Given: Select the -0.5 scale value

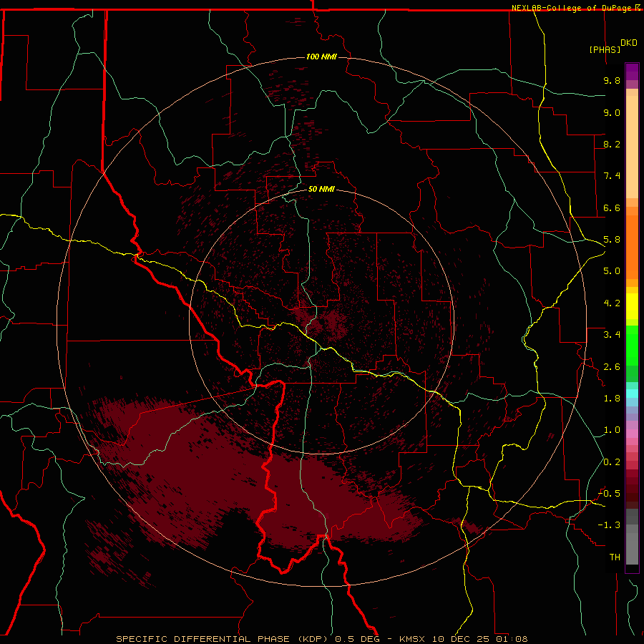Looking at the screenshot, I should tap(609, 494).
